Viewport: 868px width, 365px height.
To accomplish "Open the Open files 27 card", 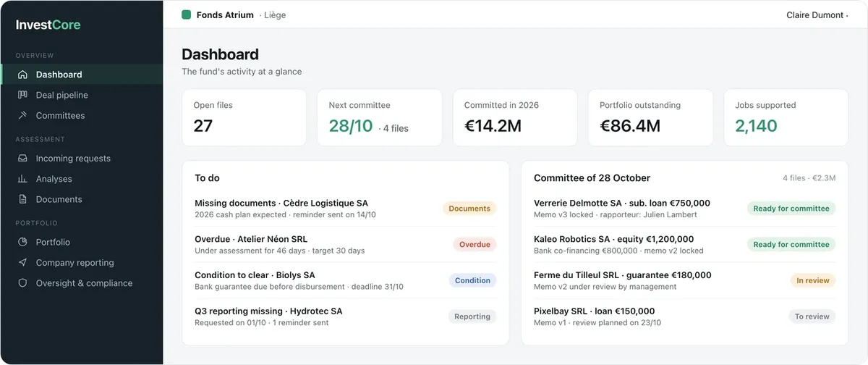I will pyautogui.click(x=244, y=117).
